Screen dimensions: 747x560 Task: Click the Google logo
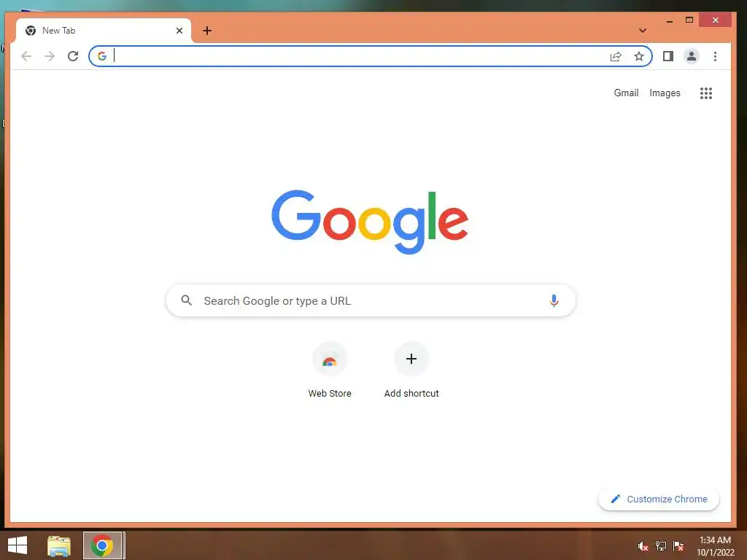coord(370,222)
